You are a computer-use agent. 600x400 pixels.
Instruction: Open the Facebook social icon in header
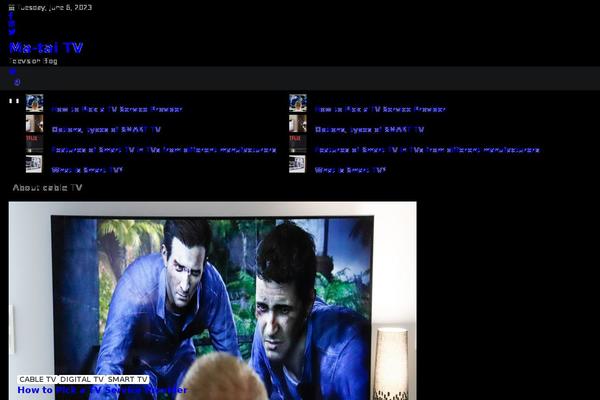[x=11, y=15]
